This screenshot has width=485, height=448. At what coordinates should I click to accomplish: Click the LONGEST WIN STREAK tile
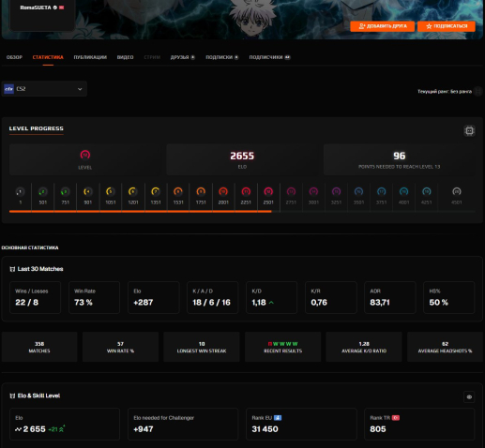pos(202,347)
